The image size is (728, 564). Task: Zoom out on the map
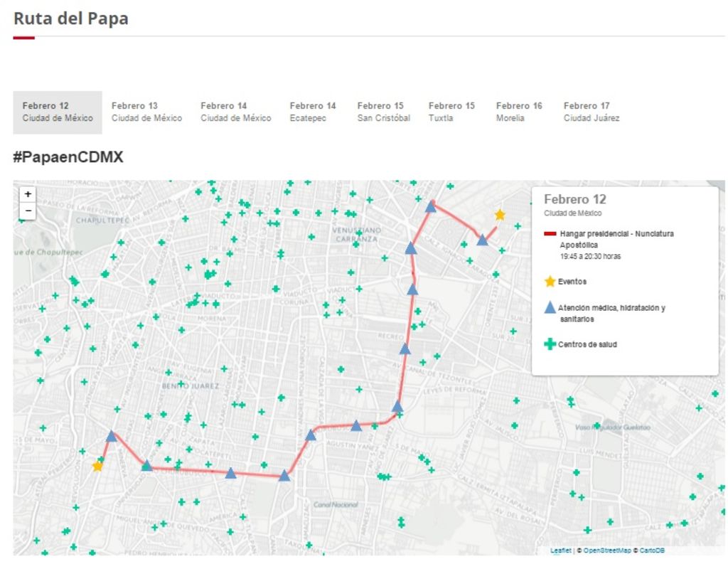pyautogui.click(x=28, y=211)
